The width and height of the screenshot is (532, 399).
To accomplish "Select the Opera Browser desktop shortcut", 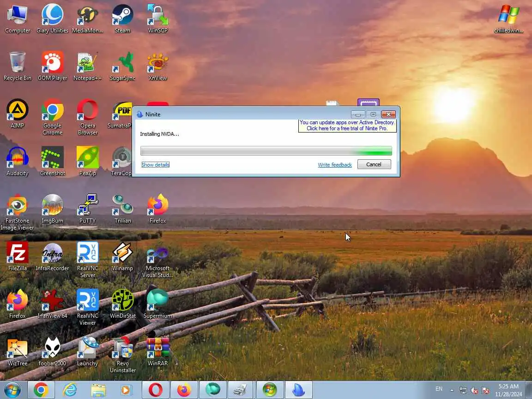I will (x=88, y=117).
